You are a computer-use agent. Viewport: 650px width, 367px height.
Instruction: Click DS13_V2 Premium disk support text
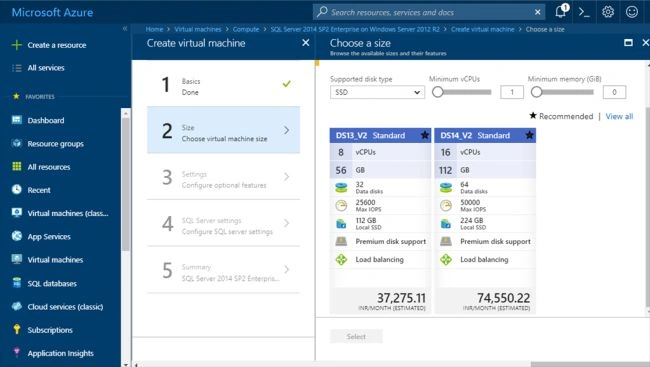coord(390,241)
